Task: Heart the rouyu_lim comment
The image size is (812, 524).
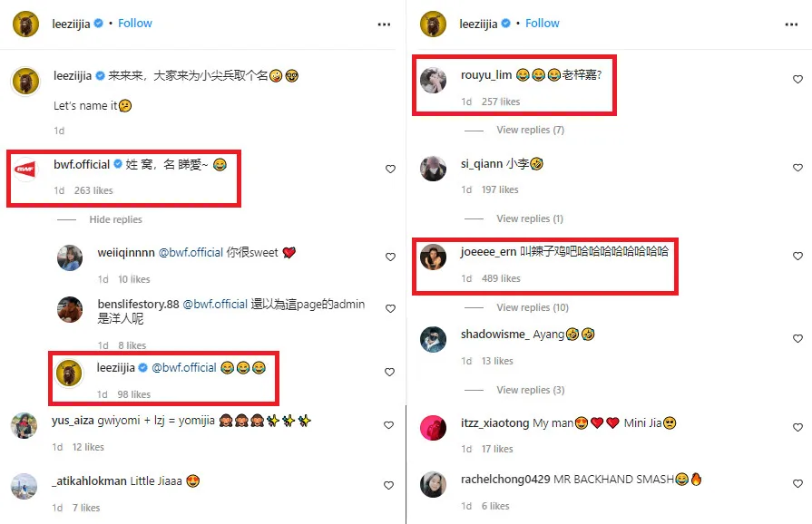Action: click(x=797, y=79)
